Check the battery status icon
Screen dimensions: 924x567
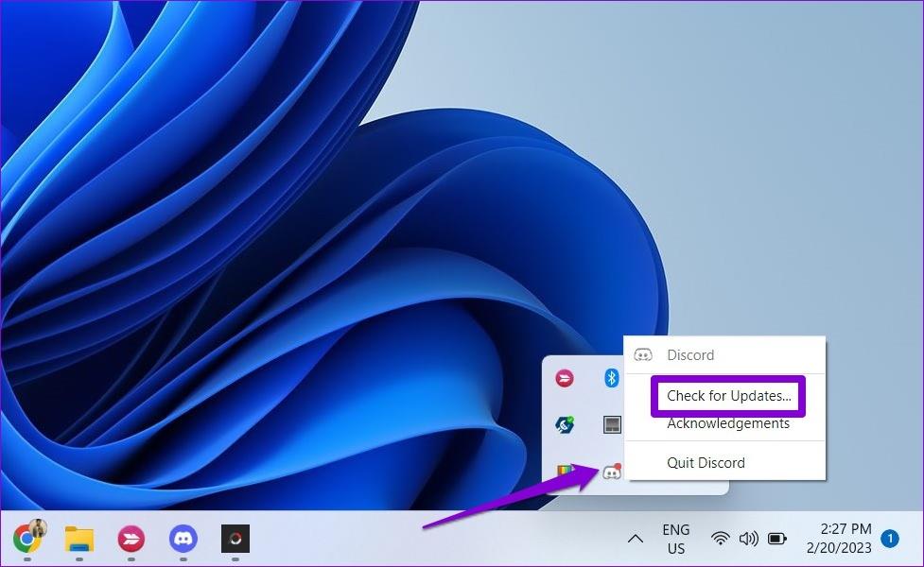[x=777, y=538]
